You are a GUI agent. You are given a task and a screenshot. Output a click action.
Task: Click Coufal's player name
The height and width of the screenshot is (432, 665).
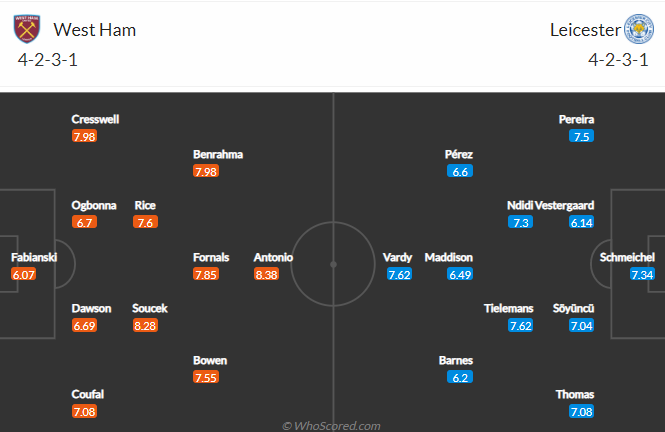(x=87, y=394)
